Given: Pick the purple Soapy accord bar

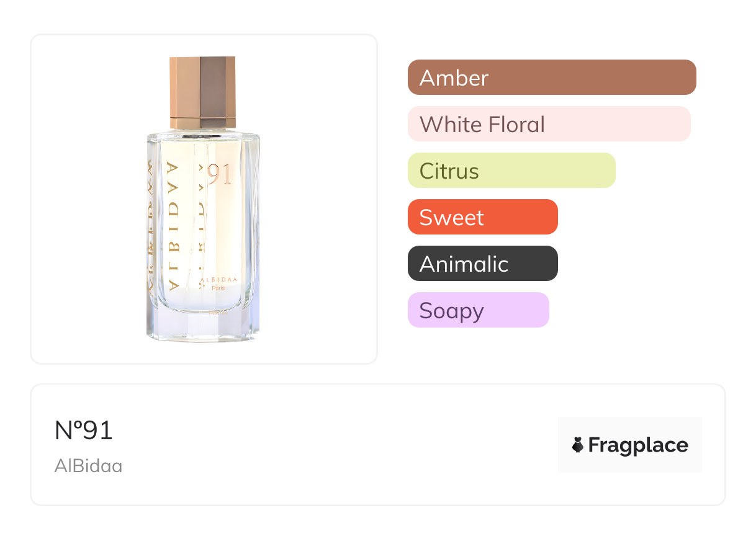Looking at the screenshot, I should click(x=478, y=310).
